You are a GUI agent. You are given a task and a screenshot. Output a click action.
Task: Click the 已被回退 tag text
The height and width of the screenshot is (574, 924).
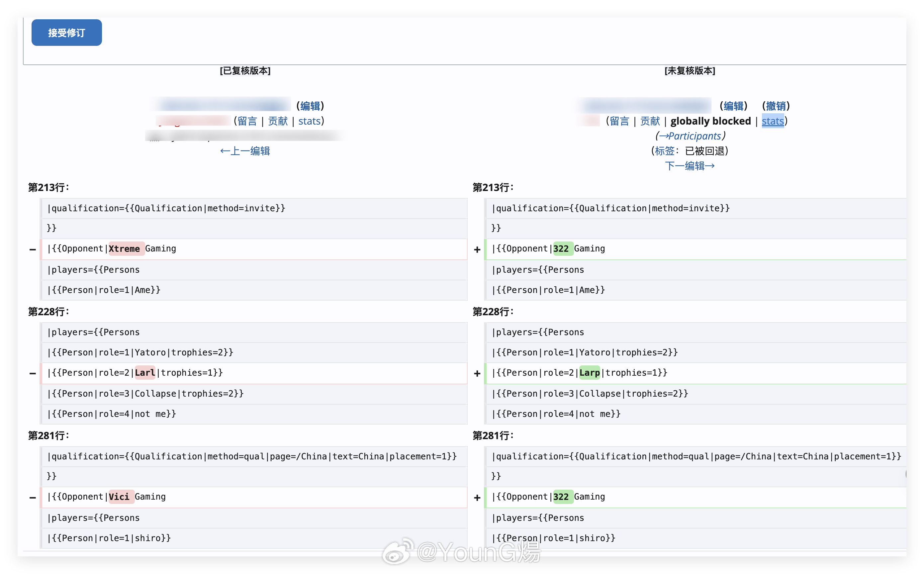pyautogui.click(x=705, y=151)
